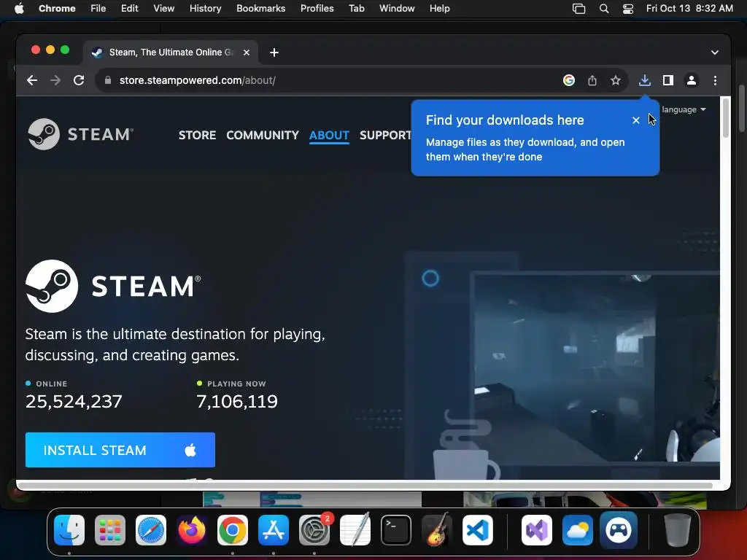Toggle Chrome side panel icon
Viewport: 747px width, 560px height.
click(x=668, y=80)
